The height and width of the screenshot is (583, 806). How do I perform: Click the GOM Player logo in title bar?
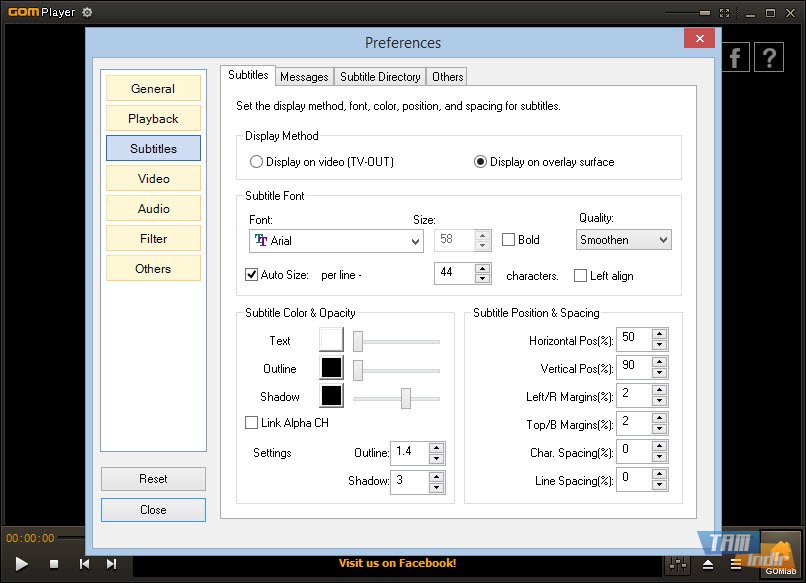coord(42,12)
